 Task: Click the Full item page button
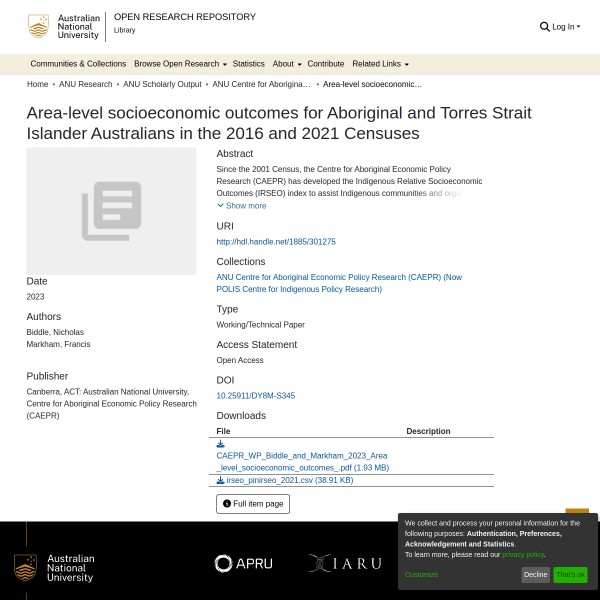[253, 504]
